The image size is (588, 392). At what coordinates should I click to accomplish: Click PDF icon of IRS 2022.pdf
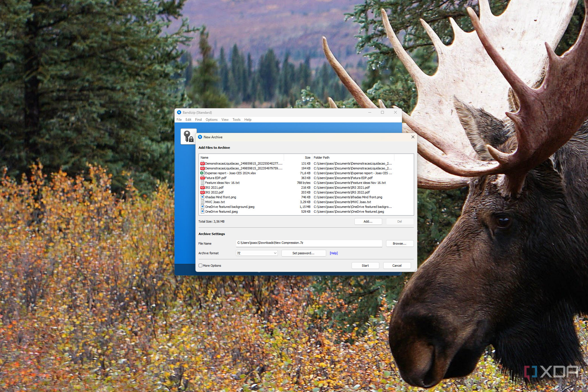coord(202,192)
